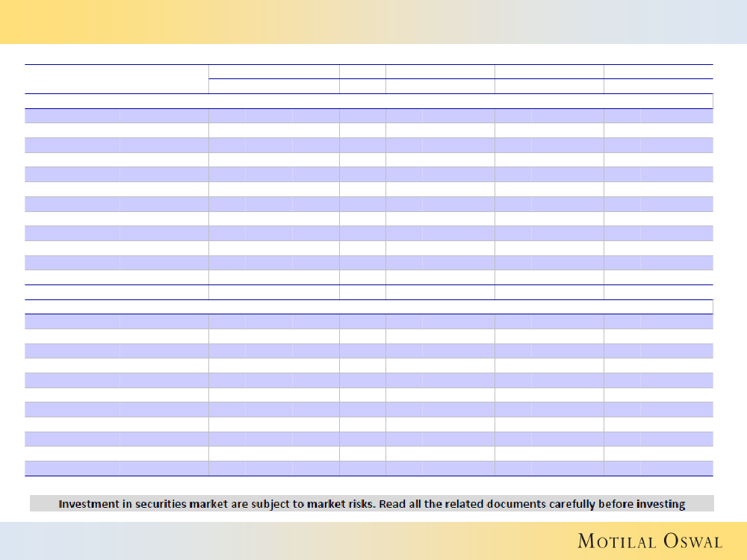Screen dimensions: 747x560
Task: Click the first full-width section title row
Action: pyautogui.click(x=368, y=101)
